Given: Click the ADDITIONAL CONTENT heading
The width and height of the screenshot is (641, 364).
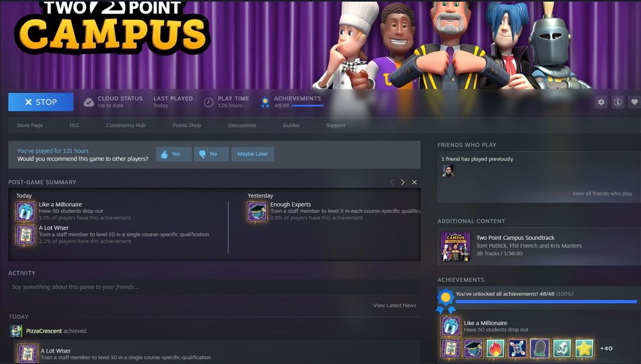Looking at the screenshot, I should [x=471, y=221].
